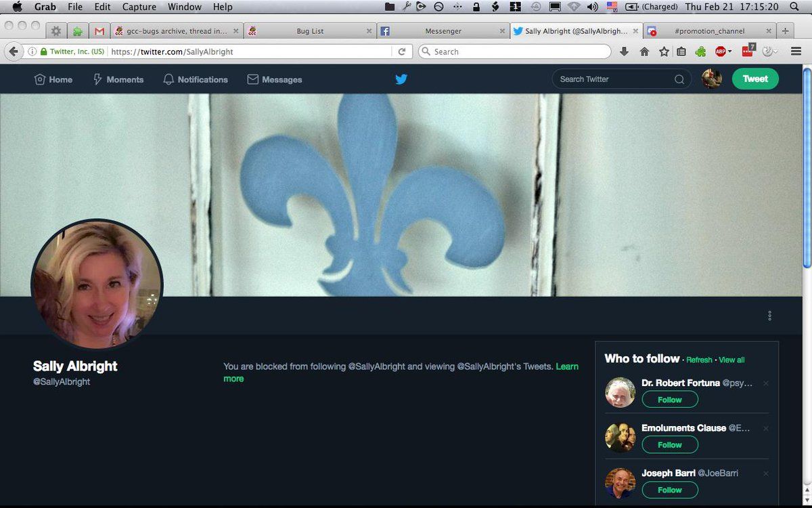Go to Twitter Home
The height and width of the screenshot is (508, 812).
pyautogui.click(x=53, y=79)
